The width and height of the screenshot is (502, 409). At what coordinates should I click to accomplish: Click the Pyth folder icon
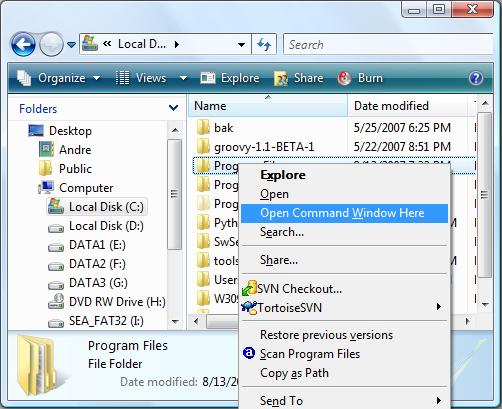203,222
